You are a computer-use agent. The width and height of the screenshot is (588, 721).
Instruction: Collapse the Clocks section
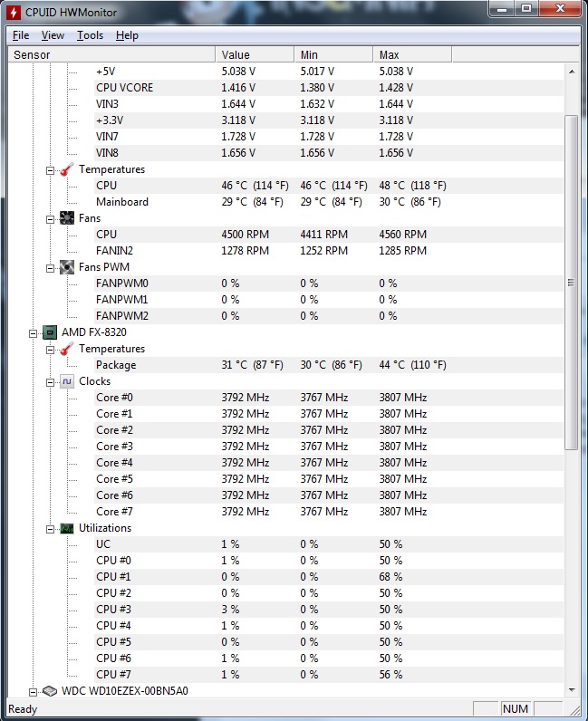point(50,382)
